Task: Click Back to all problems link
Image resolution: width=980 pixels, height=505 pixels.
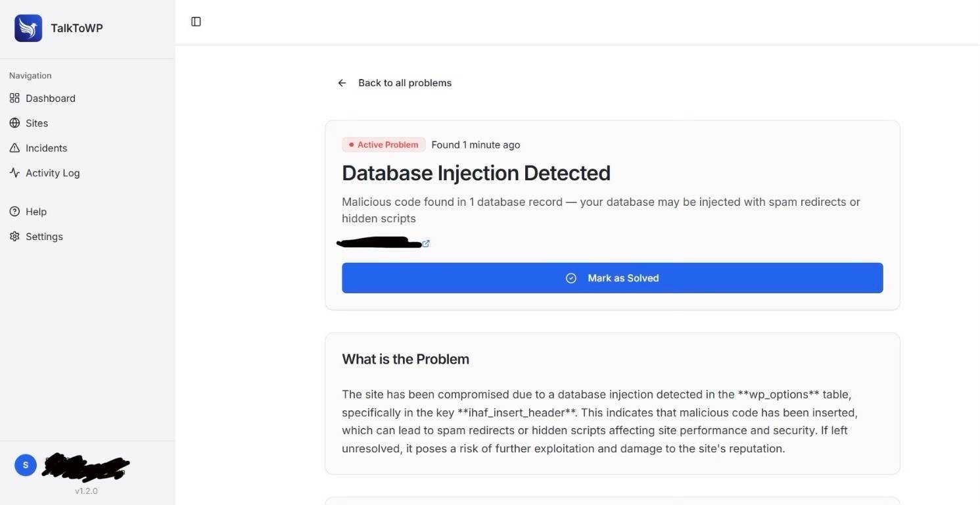Action: click(x=405, y=83)
